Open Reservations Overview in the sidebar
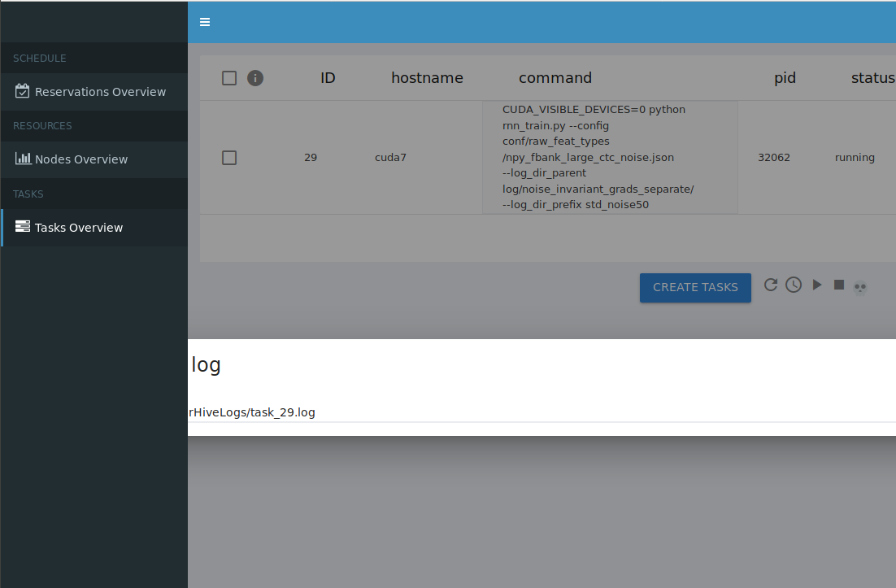 coord(94,91)
